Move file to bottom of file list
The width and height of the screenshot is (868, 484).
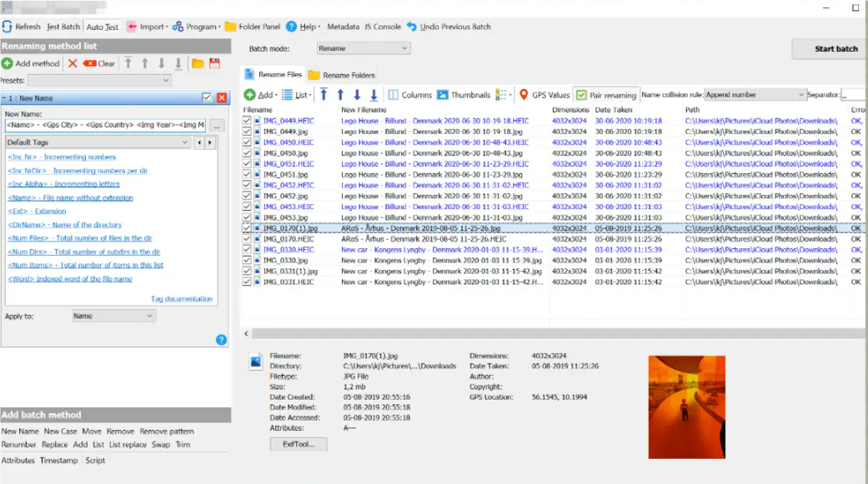pos(374,95)
